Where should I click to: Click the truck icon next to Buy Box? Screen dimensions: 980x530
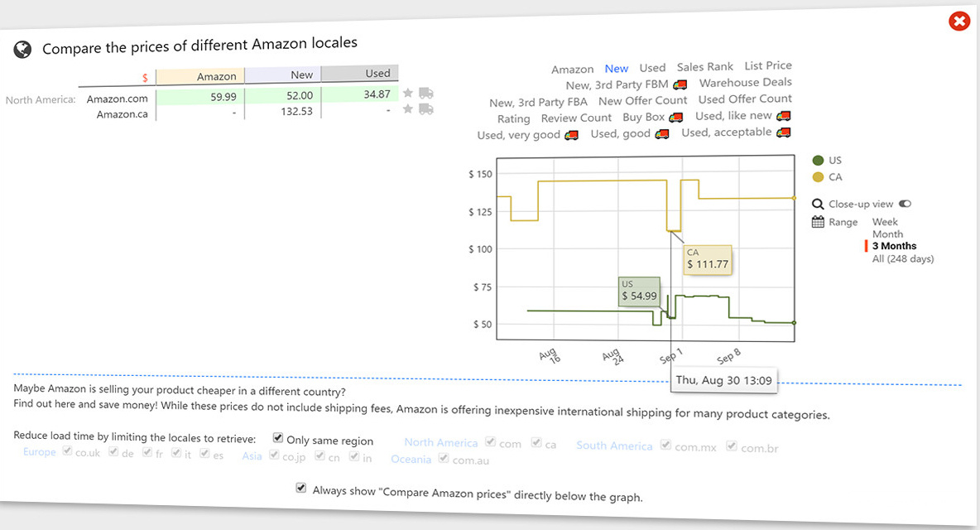click(676, 118)
